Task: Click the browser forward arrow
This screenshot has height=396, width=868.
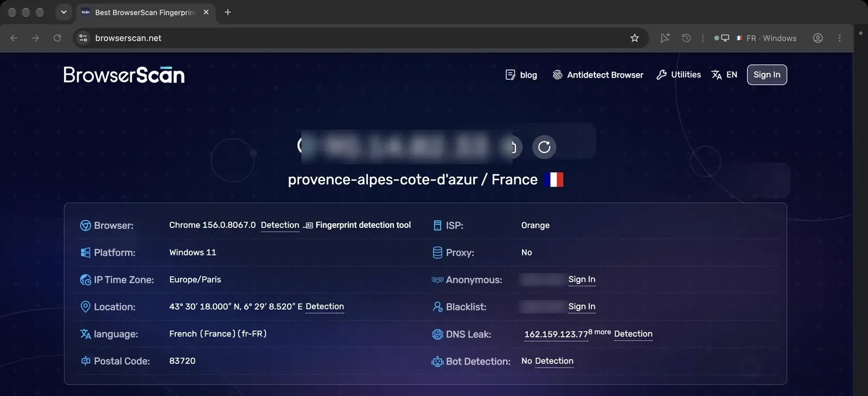Action: [35, 38]
